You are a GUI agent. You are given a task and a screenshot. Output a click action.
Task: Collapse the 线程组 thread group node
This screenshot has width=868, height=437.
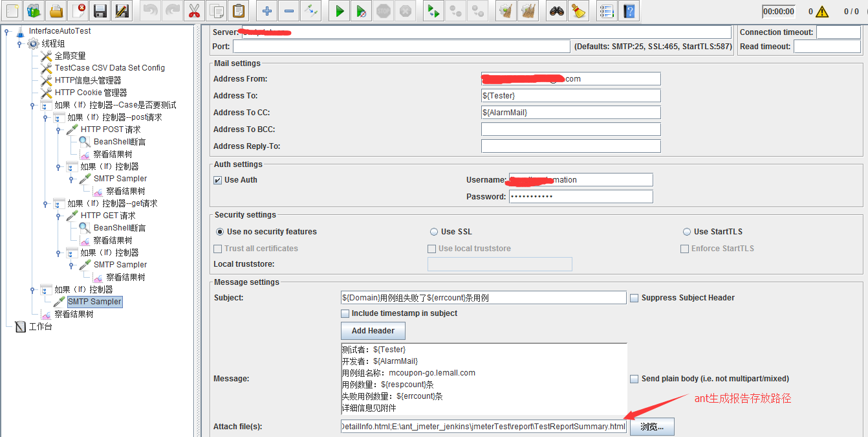19,43
